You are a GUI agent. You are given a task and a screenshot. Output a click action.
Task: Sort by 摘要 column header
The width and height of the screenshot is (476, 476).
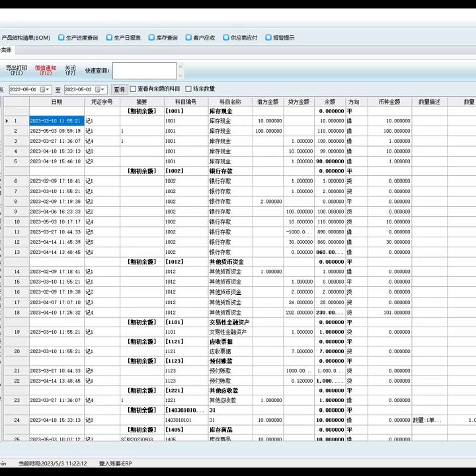(141, 102)
